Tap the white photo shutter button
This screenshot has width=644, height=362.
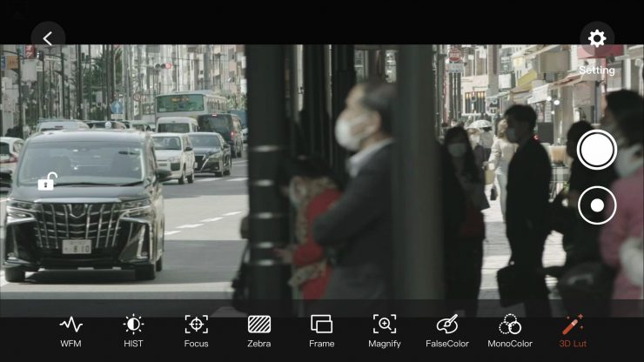(597, 150)
